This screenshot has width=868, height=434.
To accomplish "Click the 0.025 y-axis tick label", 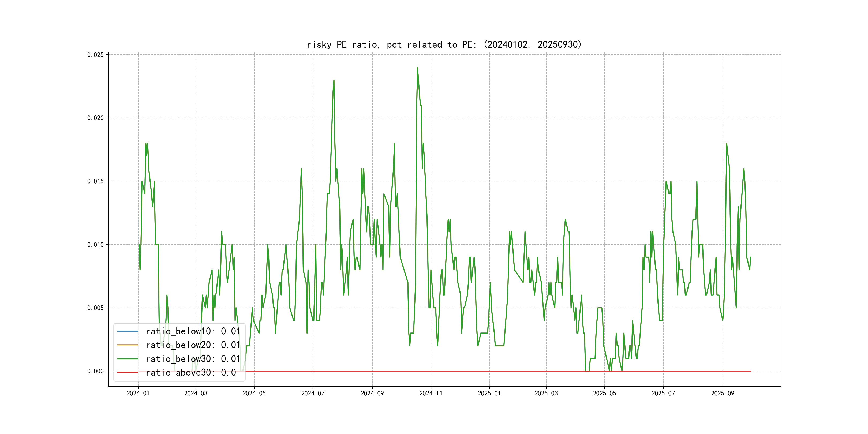I will [x=95, y=55].
